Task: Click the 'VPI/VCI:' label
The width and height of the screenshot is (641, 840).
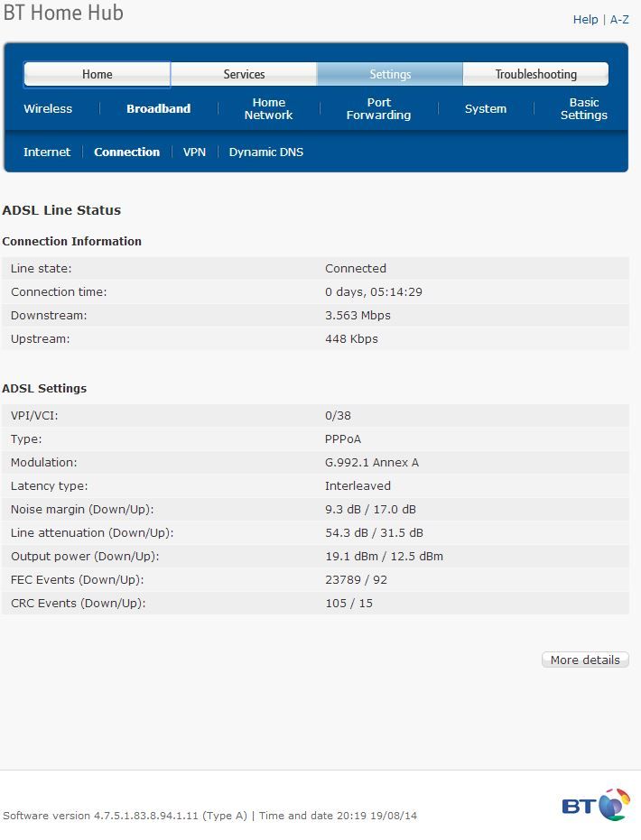Action: coord(34,416)
